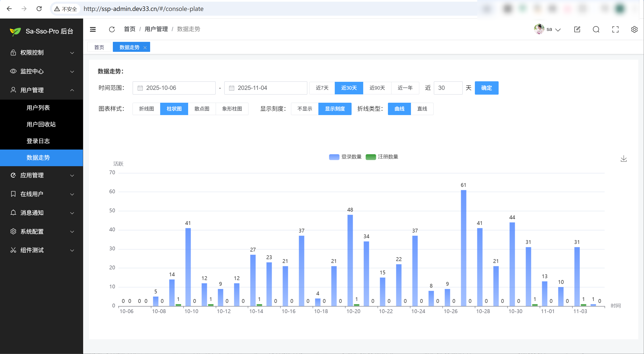Switch line type to 直线
The width and height of the screenshot is (644, 354).
tap(422, 109)
